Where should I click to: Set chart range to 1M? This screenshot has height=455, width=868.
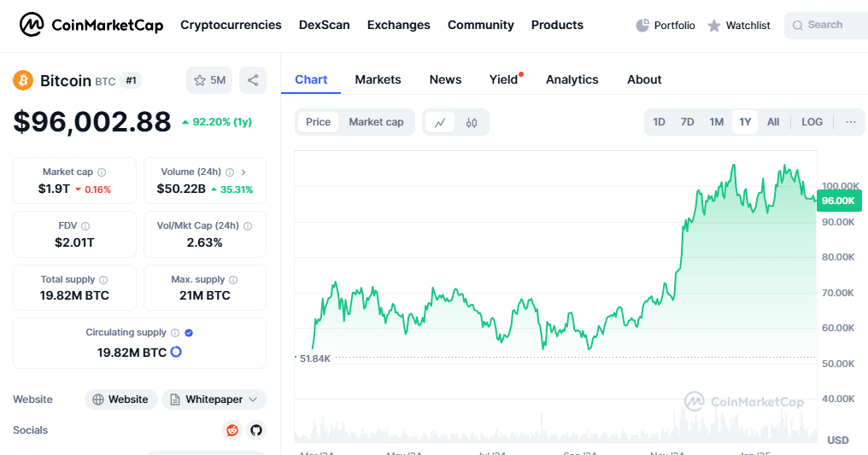[716, 122]
